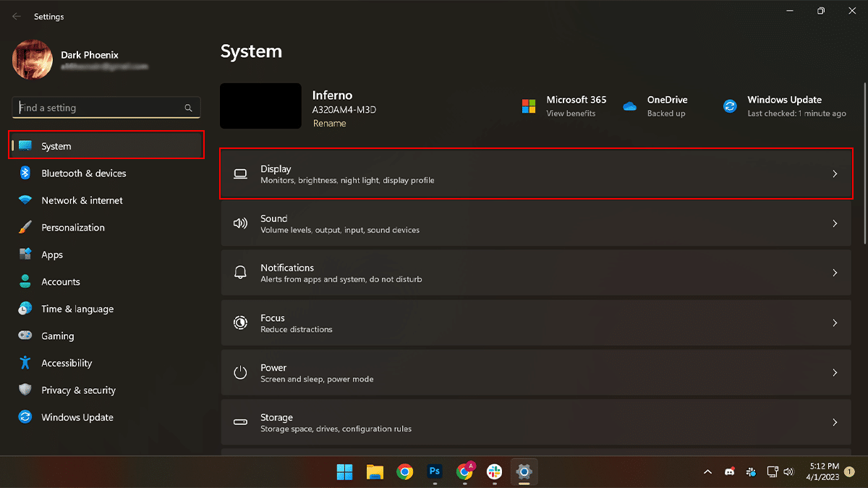Click the Focus icon
Image resolution: width=868 pixels, height=488 pixels.
(240, 322)
